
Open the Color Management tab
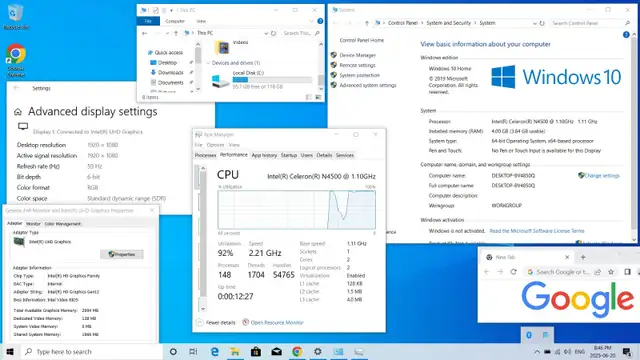pyautogui.click(x=62, y=224)
